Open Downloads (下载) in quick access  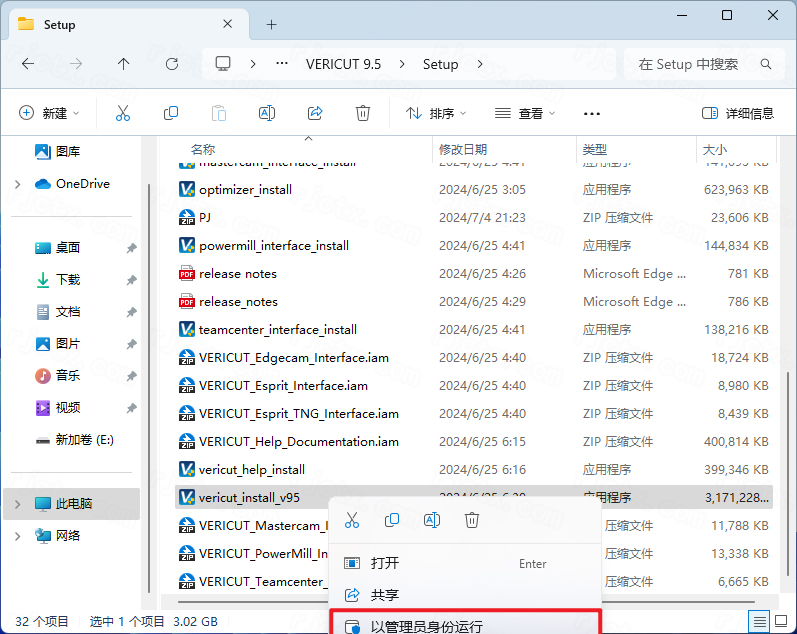pyautogui.click(x=57, y=280)
